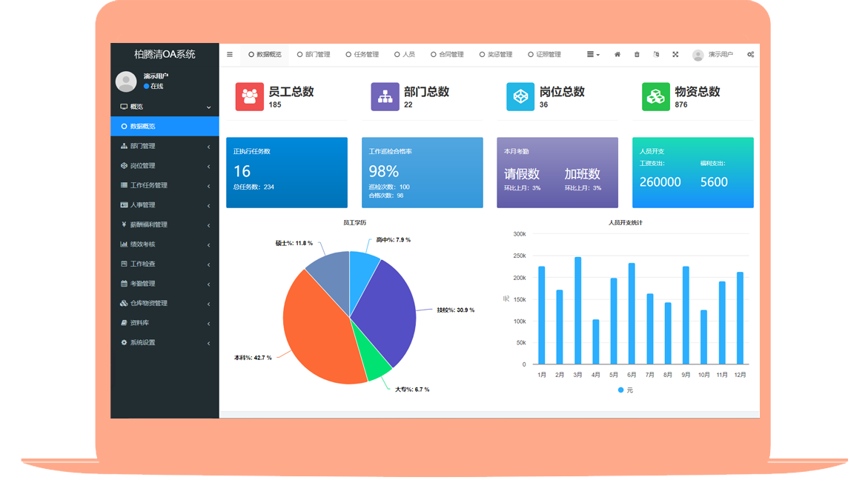868x480 pixels.
Task: Click the 柏腾清OA系统 title
Action: [165, 54]
